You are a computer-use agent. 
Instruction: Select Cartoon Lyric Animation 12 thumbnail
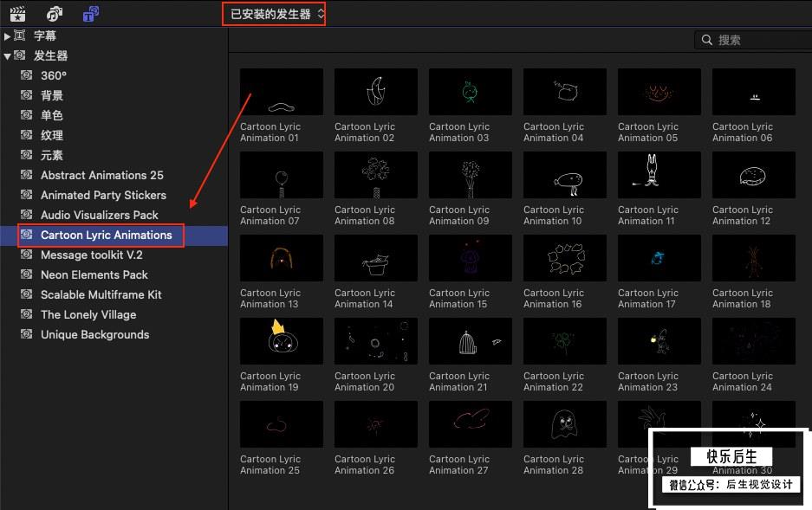754,175
